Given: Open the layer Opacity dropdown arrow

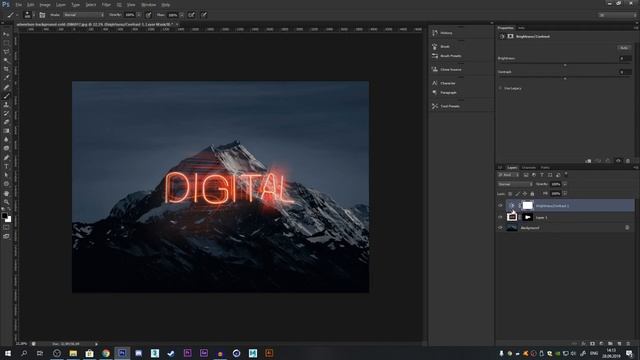Looking at the screenshot, I should click(x=565, y=184).
